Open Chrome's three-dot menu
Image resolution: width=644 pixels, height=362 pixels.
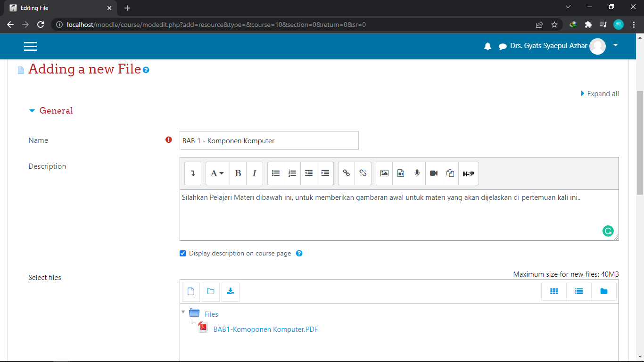click(x=634, y=25)
